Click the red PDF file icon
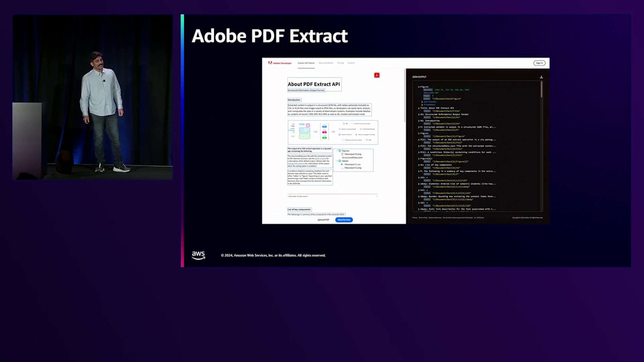 (377, 75)
